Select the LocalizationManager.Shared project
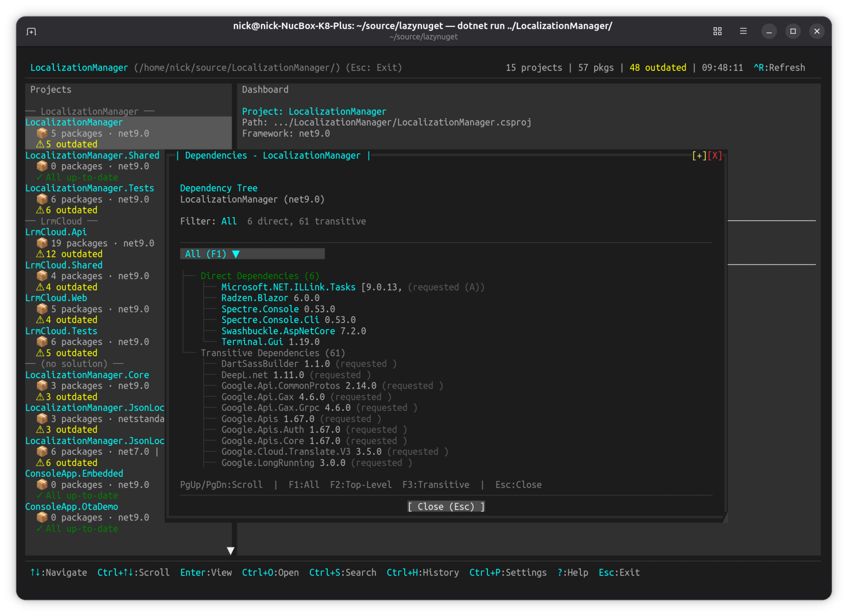The height and width of the screenshot is (616, 848). click(x=92, y=156)
